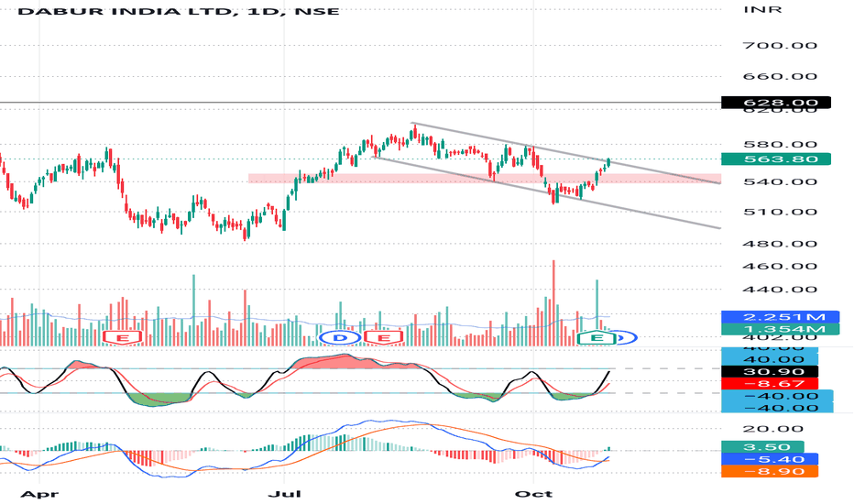Click the INR currency label
The width and height of the screenshot is (854, 504).
pos(762,9)
